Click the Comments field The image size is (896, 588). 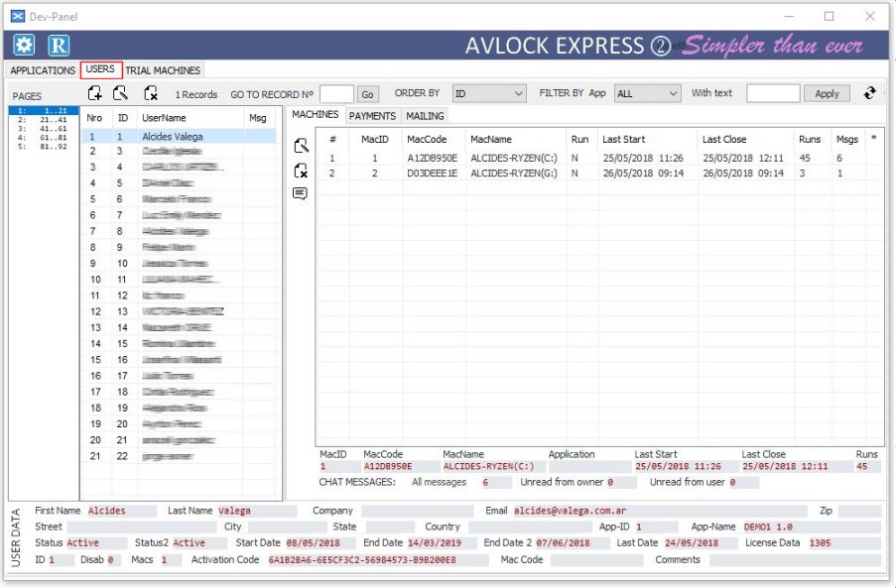click(796, 560)
